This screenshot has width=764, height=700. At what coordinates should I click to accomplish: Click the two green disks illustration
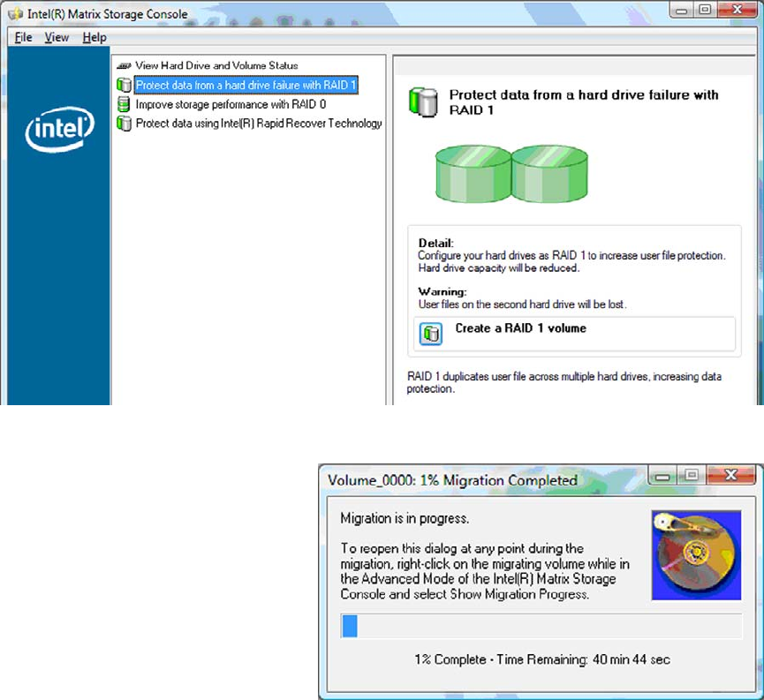511,173
